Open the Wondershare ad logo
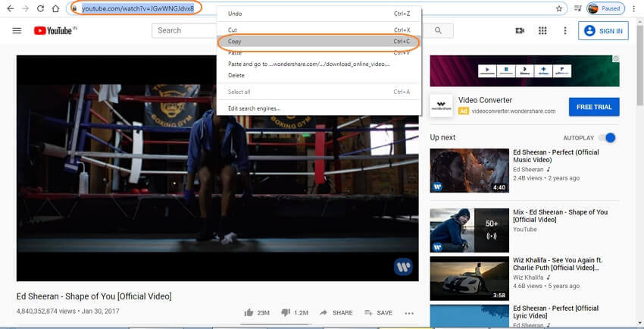 pos(441,106)
